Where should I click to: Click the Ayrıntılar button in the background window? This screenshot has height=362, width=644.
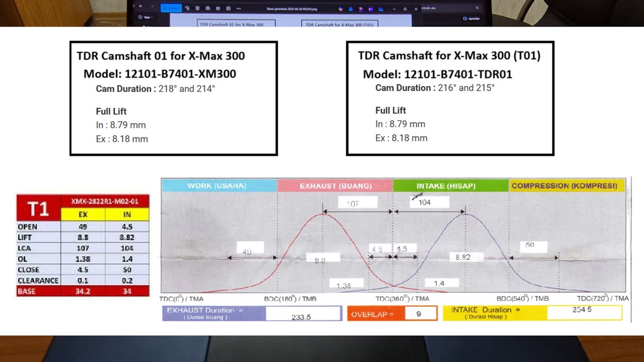pyautogui.click(x=470, y=19)
